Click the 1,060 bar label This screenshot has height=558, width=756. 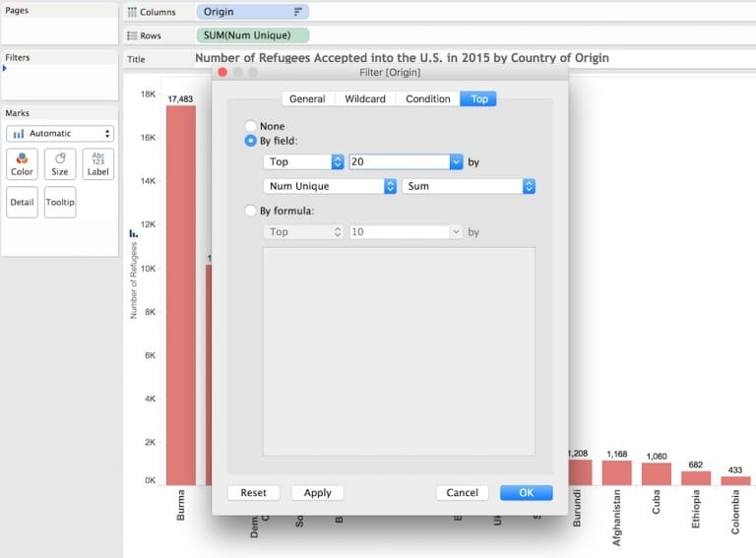pos(657,456)
